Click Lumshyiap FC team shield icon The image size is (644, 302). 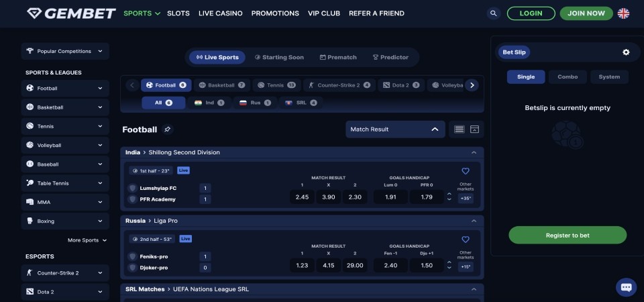click(132, 188)
